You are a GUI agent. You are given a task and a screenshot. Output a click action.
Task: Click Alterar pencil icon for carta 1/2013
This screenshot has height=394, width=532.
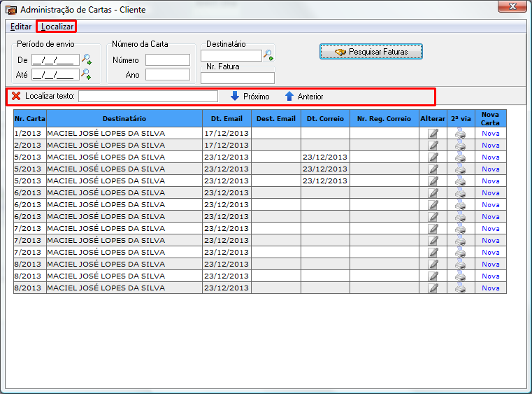tap(433, 133)
